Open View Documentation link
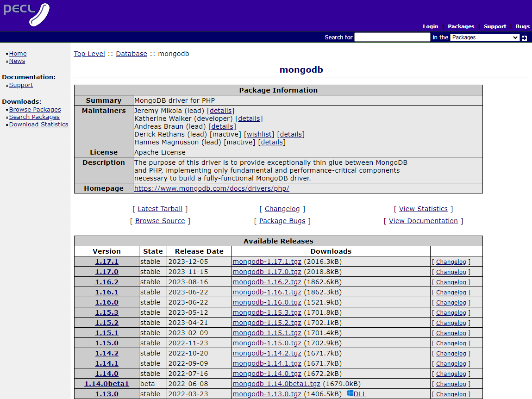532x399 pixels. click(x=424, y=221)
